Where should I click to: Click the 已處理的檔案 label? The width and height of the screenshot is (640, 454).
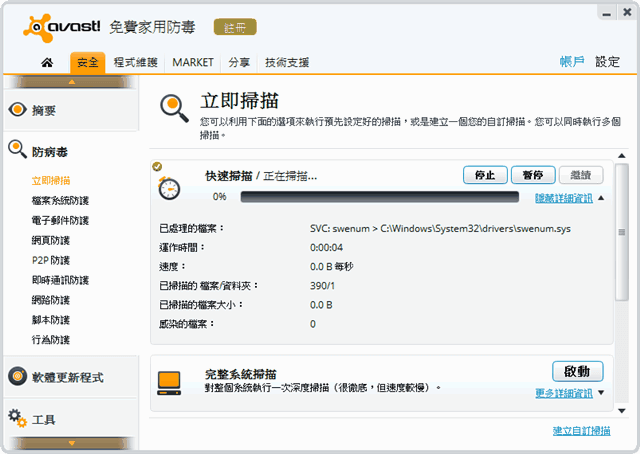tap(192, 228)
